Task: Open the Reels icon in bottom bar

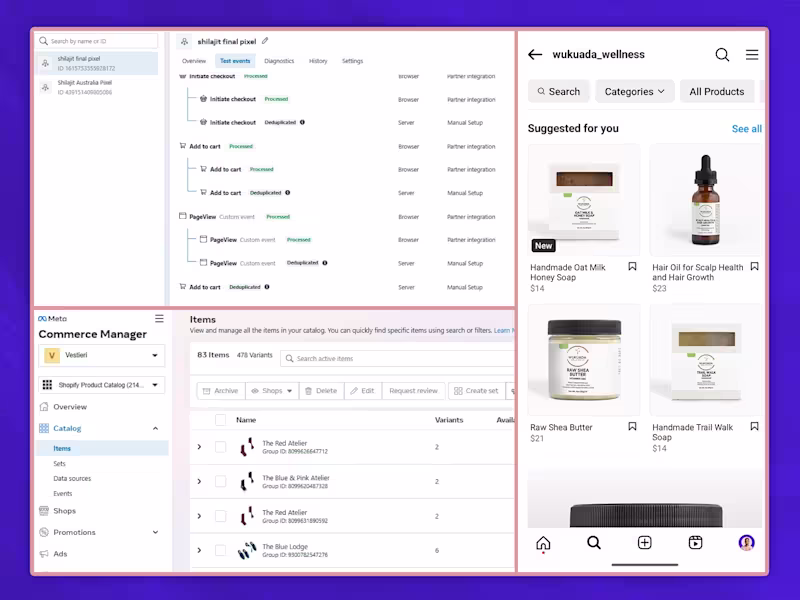Action: [695, 542]
